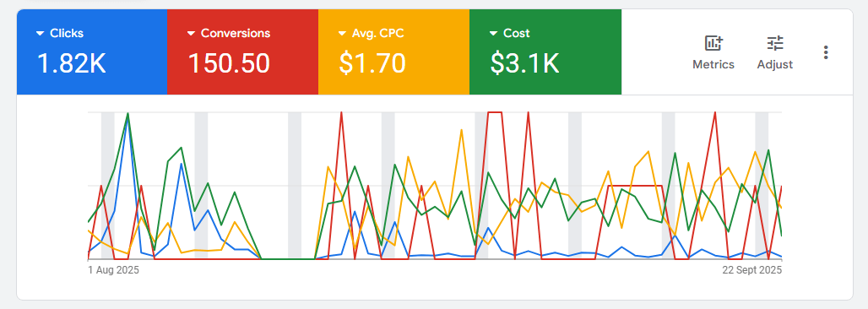868x309 pixels.
Task: Click the 150.50 conversions value
Action: (229, 63)
